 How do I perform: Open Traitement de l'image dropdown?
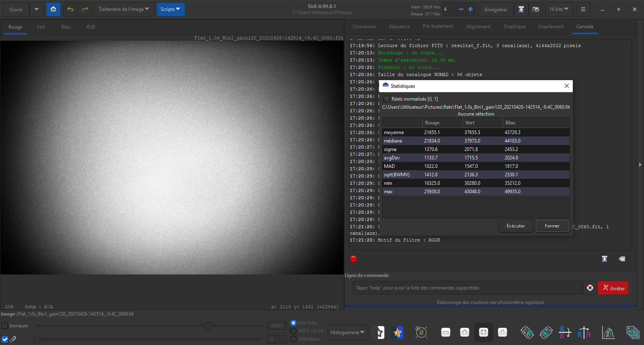pos(124,9)
